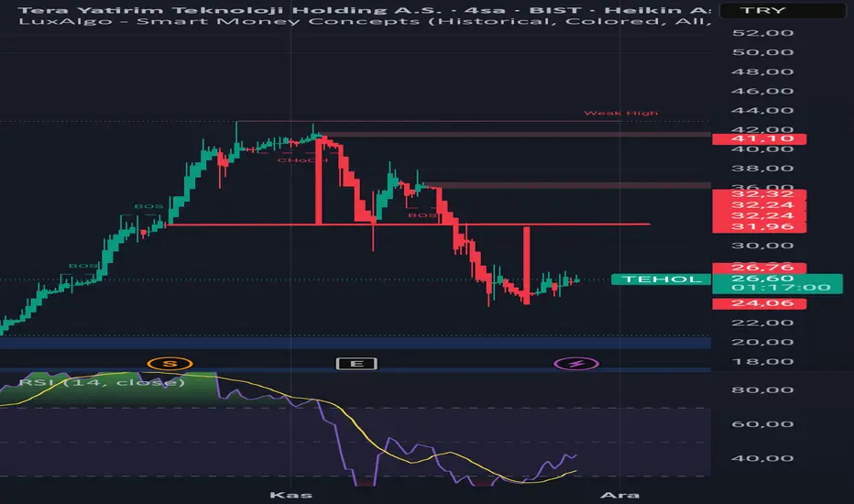Click the 80,00 RSI axis value

762,389
